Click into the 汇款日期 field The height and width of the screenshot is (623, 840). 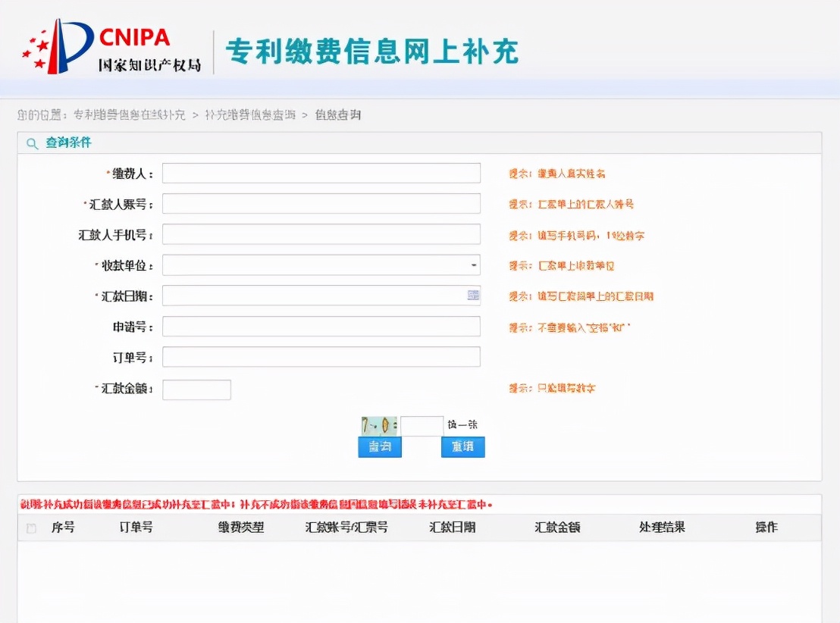(x=321, y=296)
